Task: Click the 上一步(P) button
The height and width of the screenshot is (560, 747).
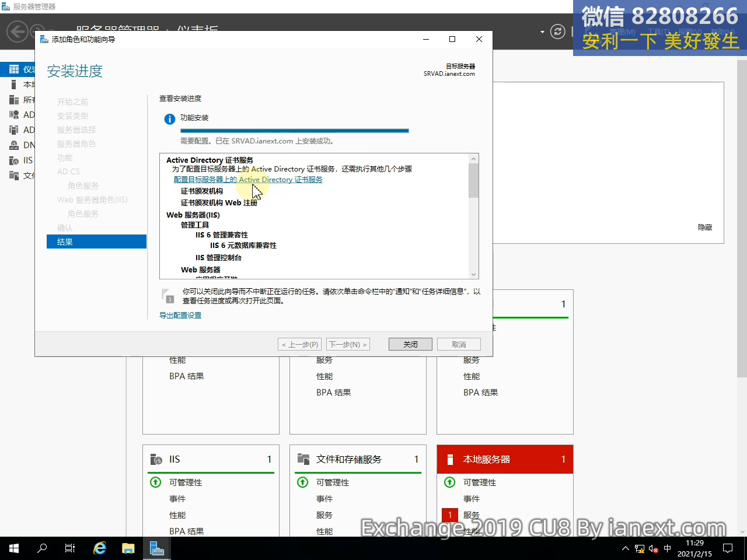Action: point(300,344)
